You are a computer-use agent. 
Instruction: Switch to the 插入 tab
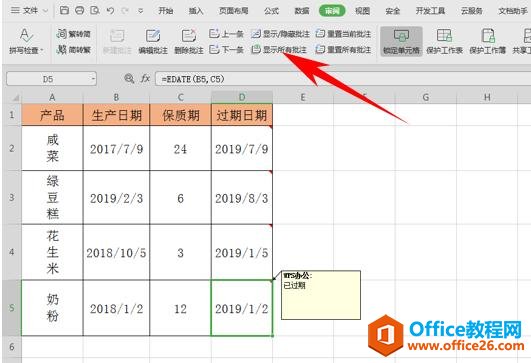click(196, 11)
